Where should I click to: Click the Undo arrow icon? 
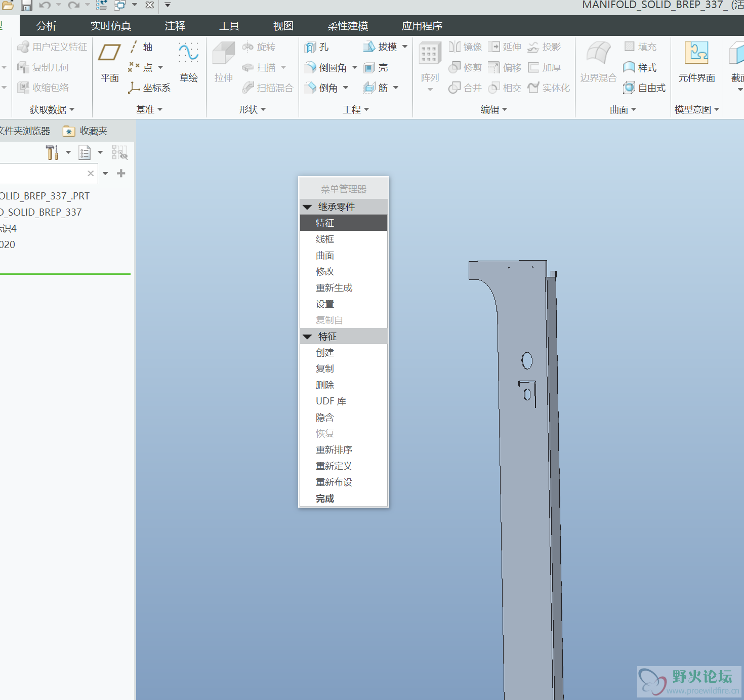pyautogui.click(x=45, y=5)
